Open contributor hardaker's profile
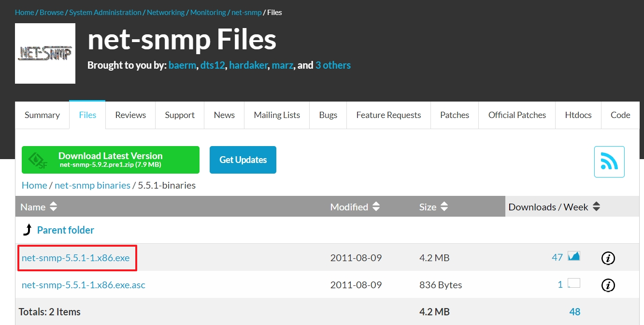This screenshot has height=325, width=644. point(248,65)
